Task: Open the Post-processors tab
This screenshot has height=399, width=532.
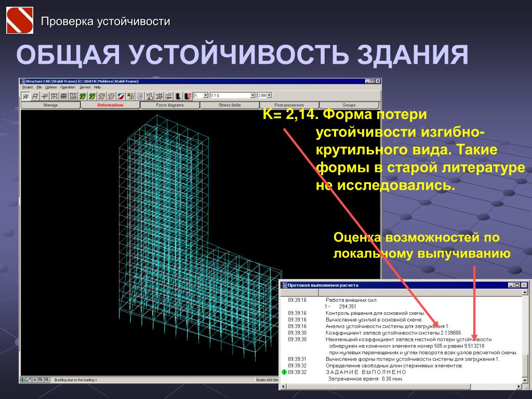Action: pos(289,105)
